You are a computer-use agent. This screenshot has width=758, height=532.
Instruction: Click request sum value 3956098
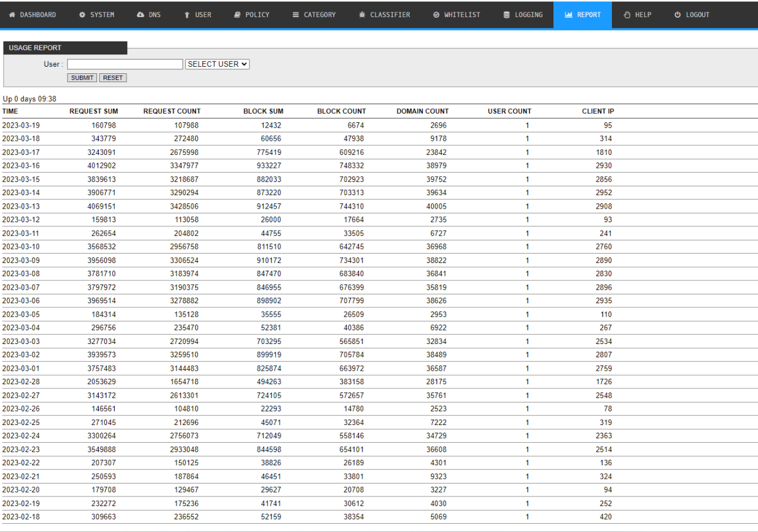[102, 260]
